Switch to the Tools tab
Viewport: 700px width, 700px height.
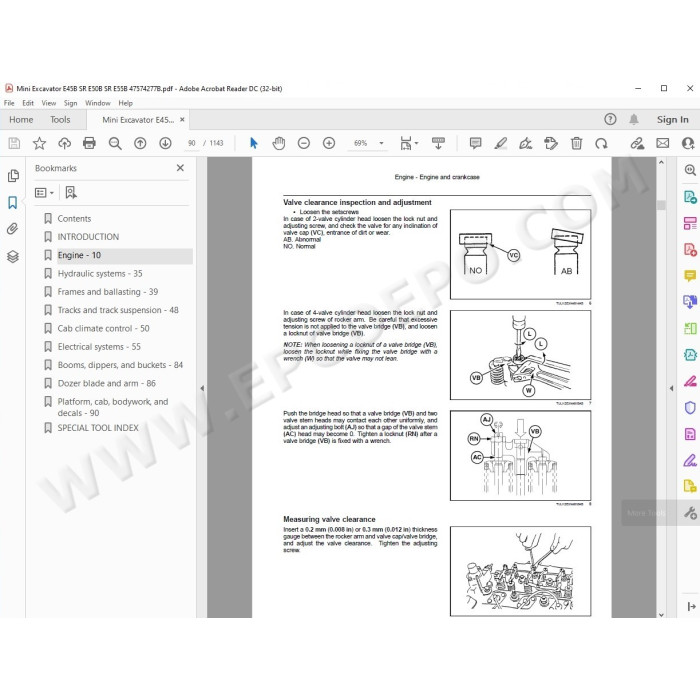pos(60,120)
